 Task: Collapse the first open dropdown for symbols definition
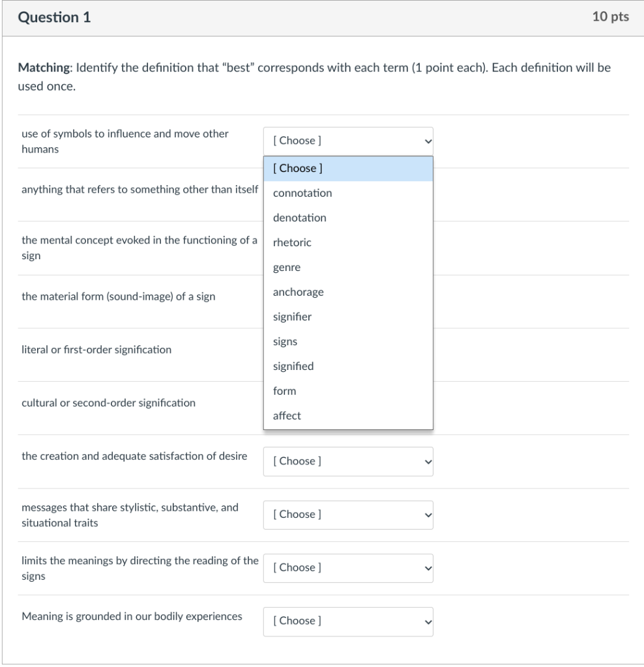click(348, 141)
